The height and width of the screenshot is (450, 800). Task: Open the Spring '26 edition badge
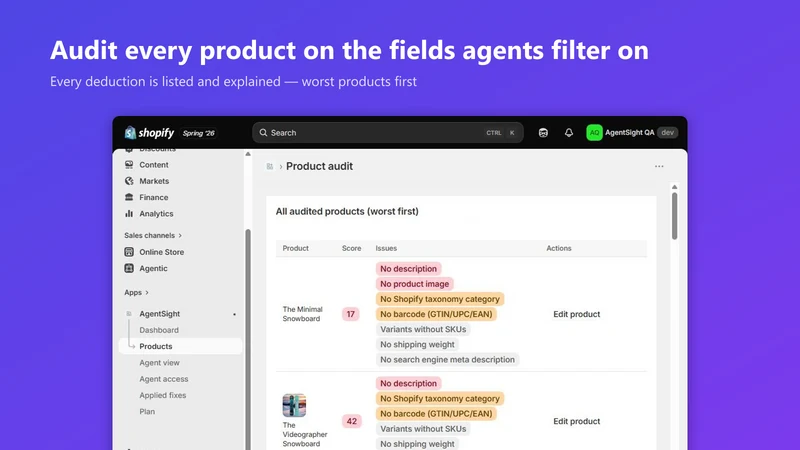click(x=198, y=133)
